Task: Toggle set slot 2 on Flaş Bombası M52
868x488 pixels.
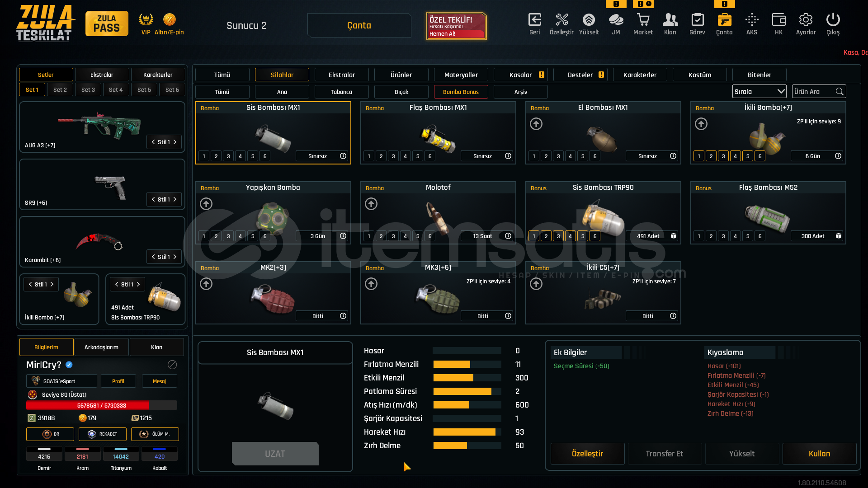Action: coord(711,236)
